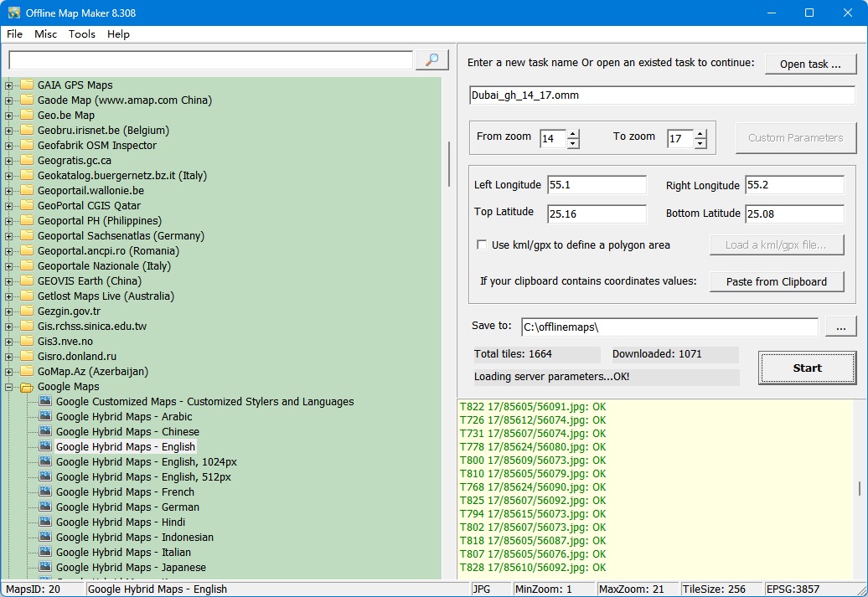Image resolution: width=868 pixels, height=597 pixels.
Task: Decrease the From zoom value
Action: coord(573,143)
